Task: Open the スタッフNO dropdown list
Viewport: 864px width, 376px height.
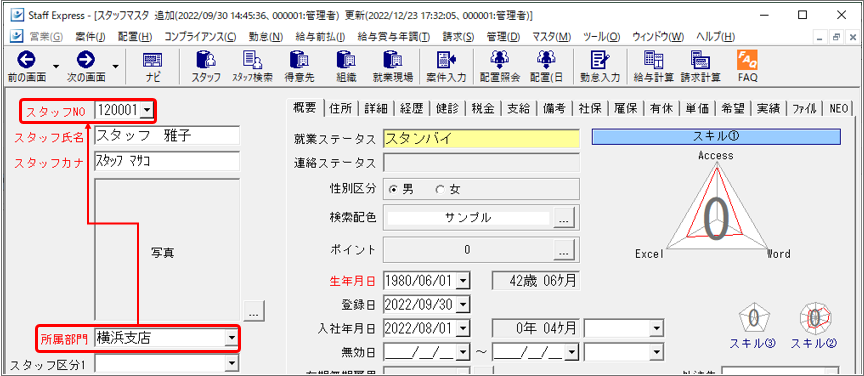Action: [x=147, y=111]
